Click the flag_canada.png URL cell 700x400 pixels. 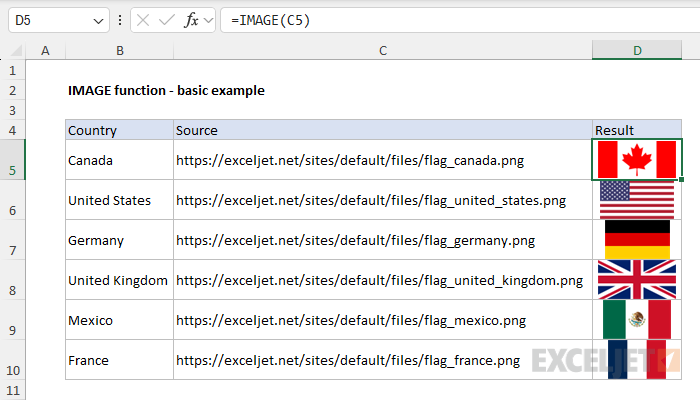point(383,160)
